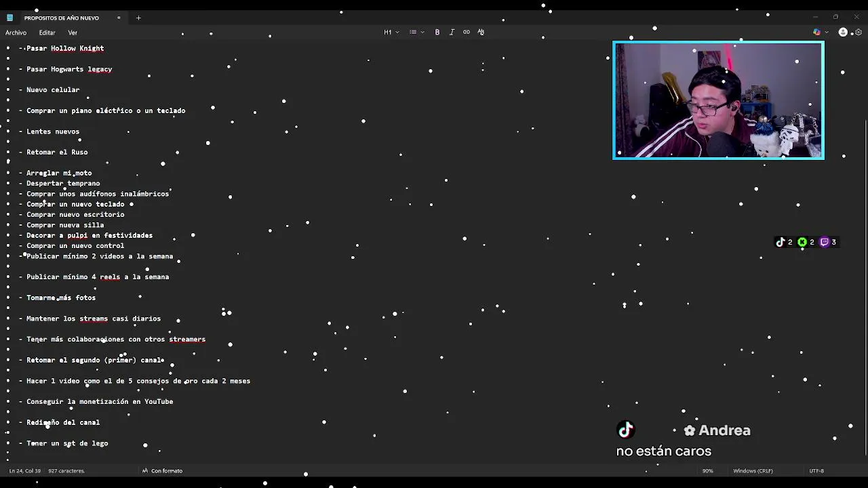Click the TikTok viewer count icon
Image resolution: width=868 pixels, height=488 pixels.
tap(781, 242)
